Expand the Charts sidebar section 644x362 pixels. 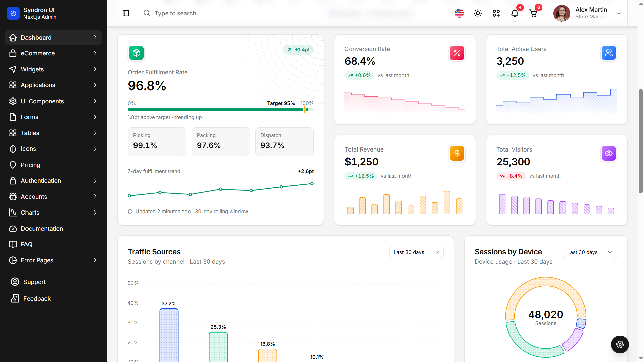[x=53, y=213]
